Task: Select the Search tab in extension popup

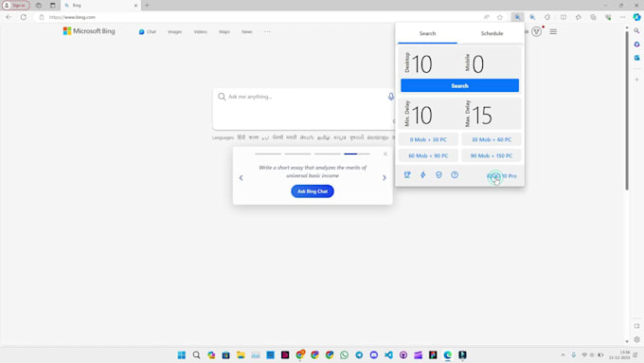Action: point(427,33)
